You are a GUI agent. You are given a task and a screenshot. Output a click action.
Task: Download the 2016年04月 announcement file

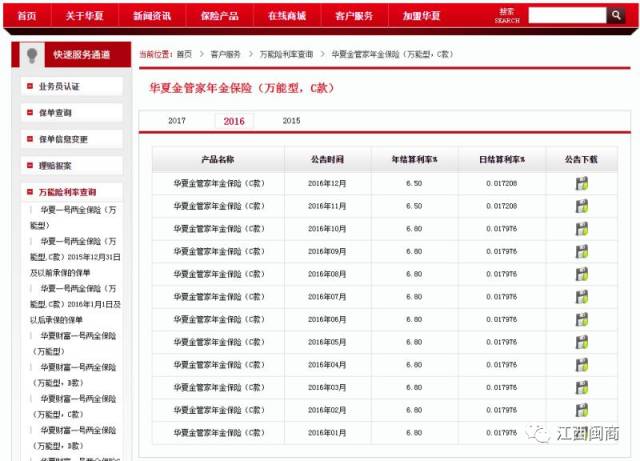pos(582,365)
